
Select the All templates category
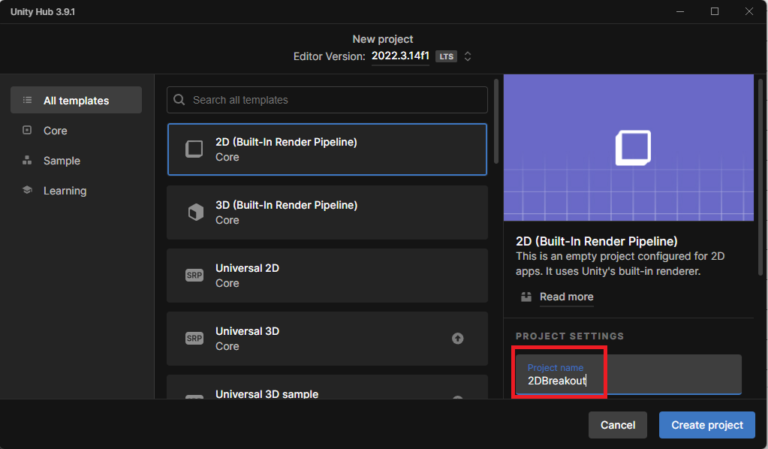click(x=76, y=100)
